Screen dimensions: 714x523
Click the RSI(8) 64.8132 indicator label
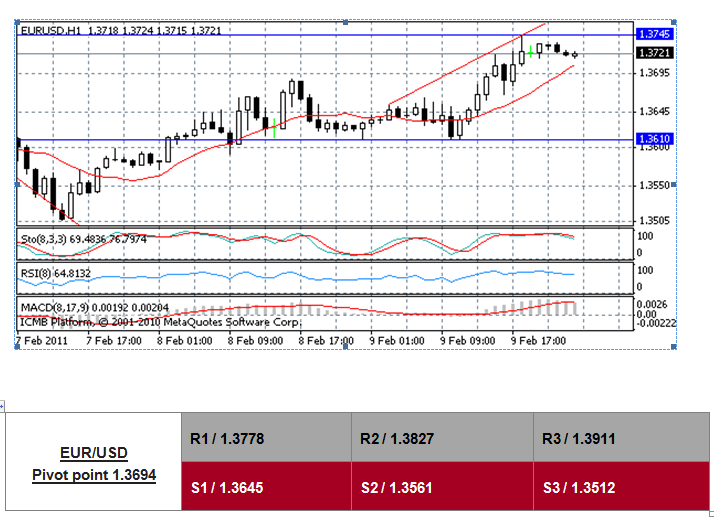click(x=56, y=273)
